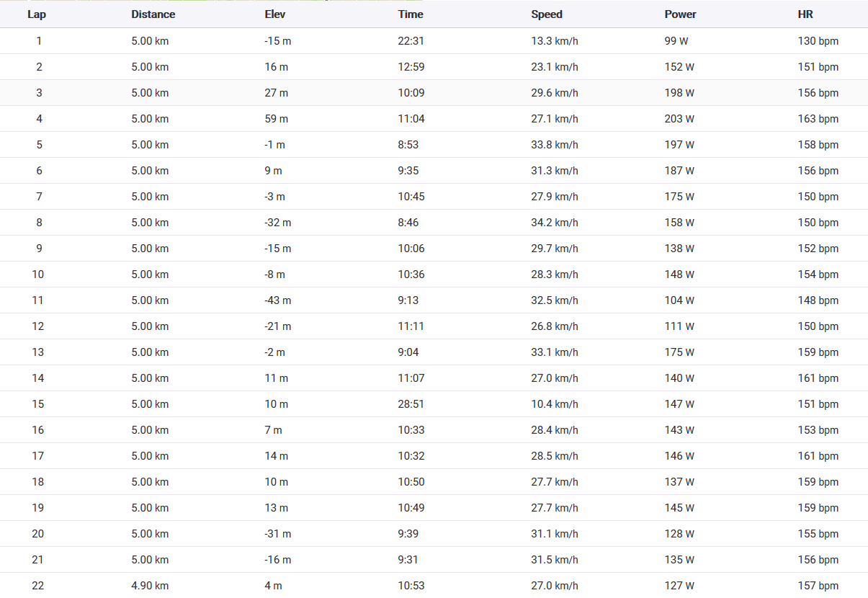Sort by the Distance column header

[x=153, y=14]
